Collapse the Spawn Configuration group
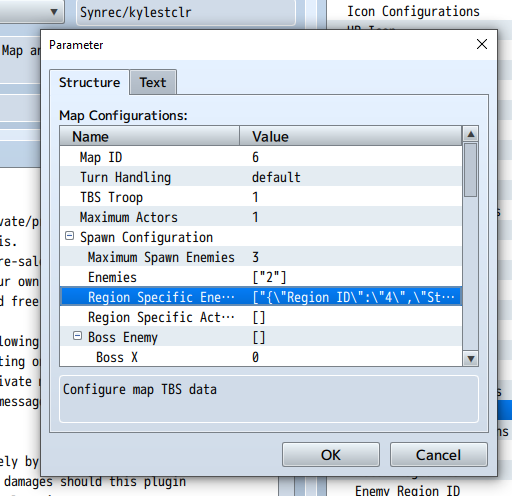 click(69, 236)
